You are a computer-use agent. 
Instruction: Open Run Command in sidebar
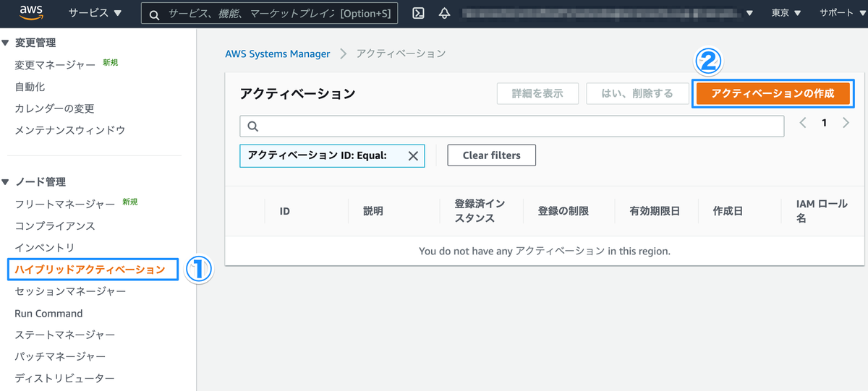[48, 314]
